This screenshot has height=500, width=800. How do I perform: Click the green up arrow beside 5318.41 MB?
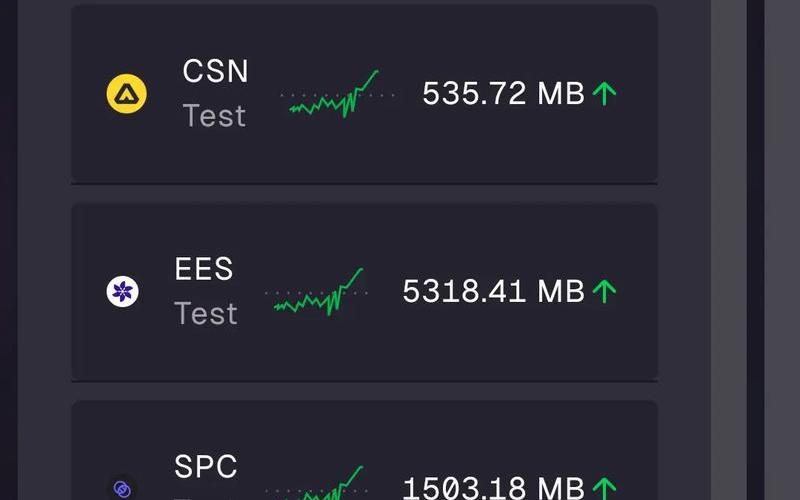click(x=605, y=291)
